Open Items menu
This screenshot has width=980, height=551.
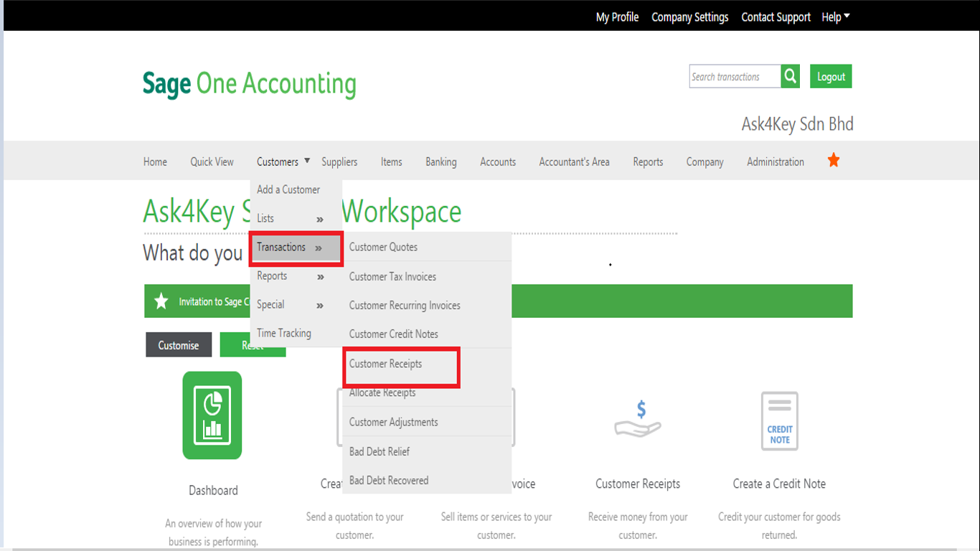391,161
